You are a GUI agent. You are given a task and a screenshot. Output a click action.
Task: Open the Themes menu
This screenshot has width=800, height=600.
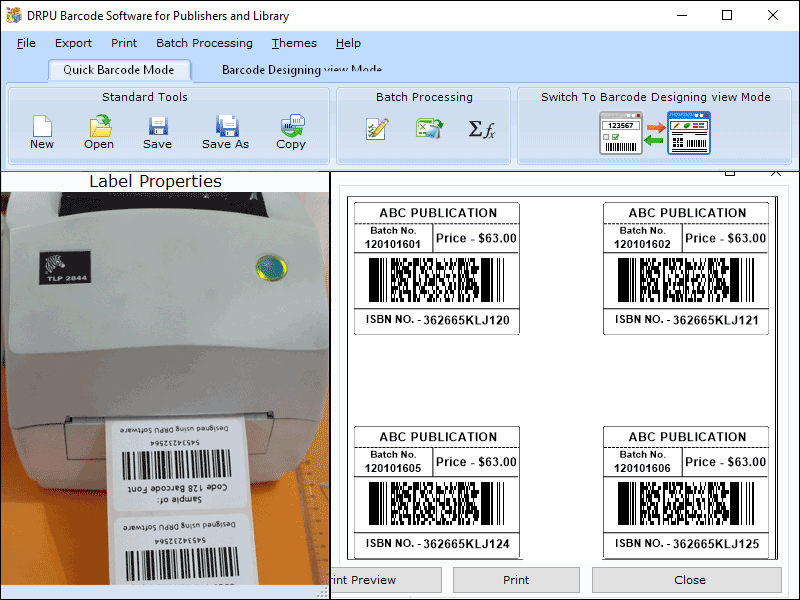tap(293, 43)
